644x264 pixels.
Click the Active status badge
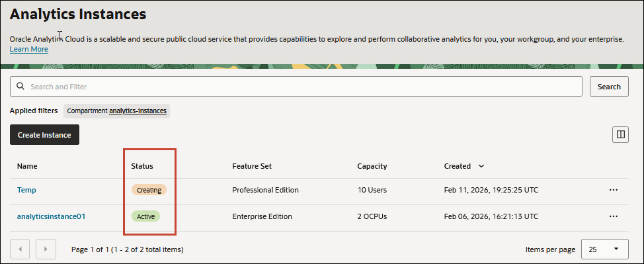[x=145, y=216]
